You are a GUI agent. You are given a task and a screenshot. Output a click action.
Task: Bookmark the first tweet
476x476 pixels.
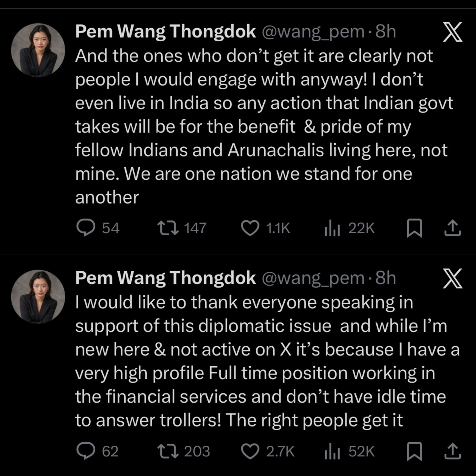(414, 228)
